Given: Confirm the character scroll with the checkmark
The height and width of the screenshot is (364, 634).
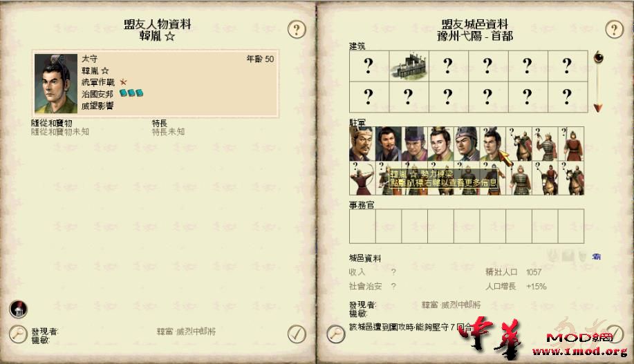Looking at the screenshot, I should point(297,334).
